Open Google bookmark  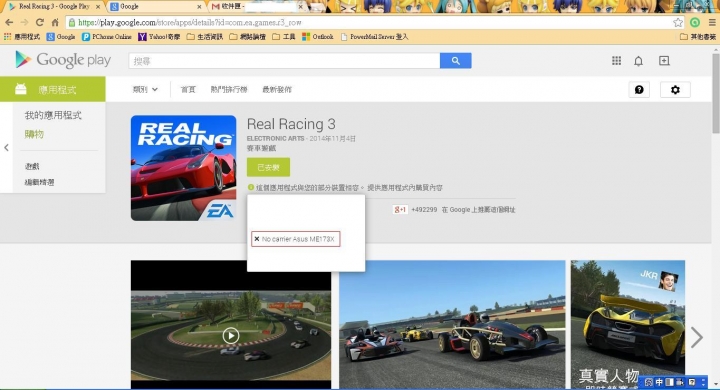pyautogui.click(x=61, y=37)
